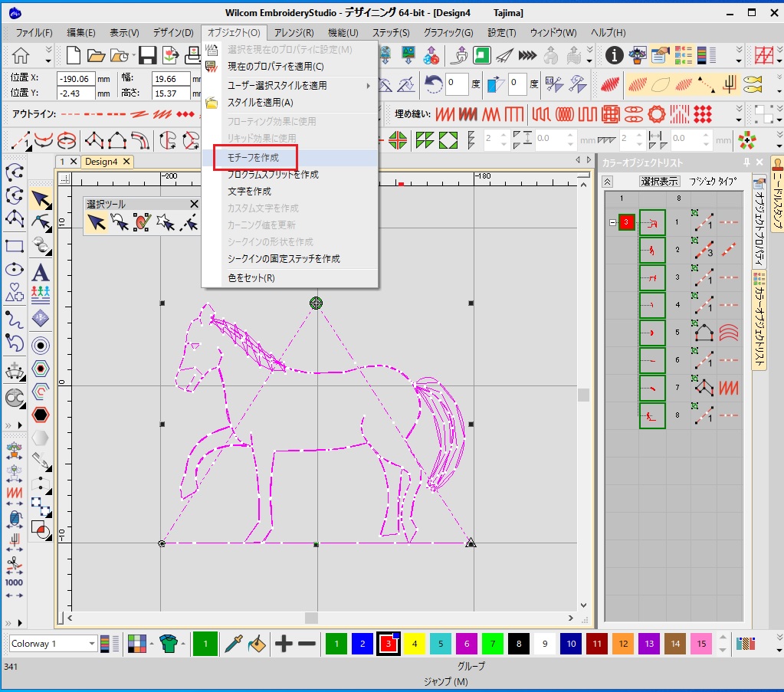Viewport: 784px width, 692px height.
Task: Open the ヘルプ(H) menu
Action: [608, 32]
